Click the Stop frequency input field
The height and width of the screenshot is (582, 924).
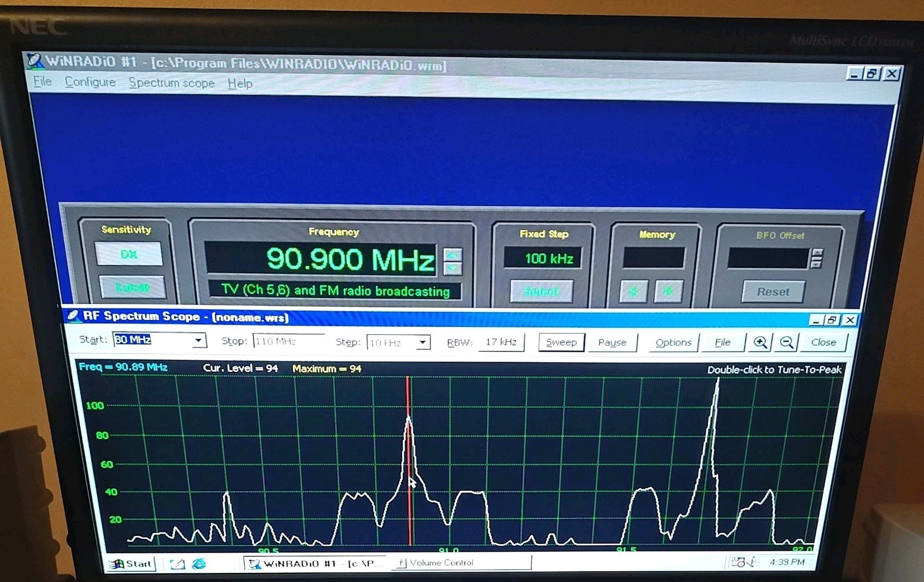(x=288, y=341)
